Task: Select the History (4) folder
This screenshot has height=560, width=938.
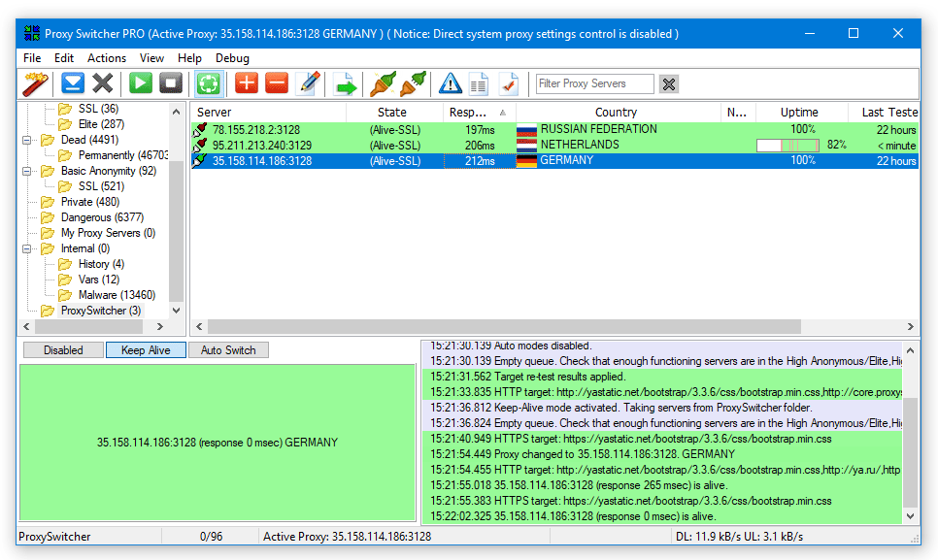Action: [101, 264]
